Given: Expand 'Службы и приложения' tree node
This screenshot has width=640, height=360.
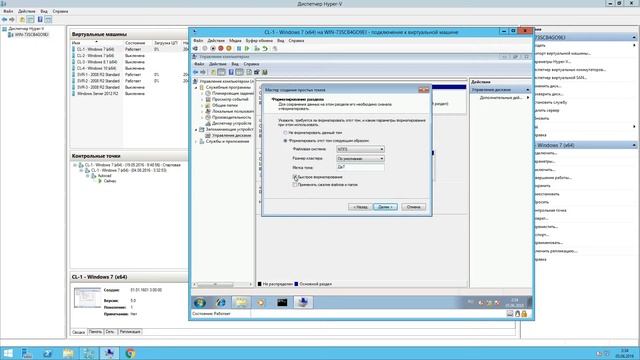Looking at the screenshot, I should [196, 142].
